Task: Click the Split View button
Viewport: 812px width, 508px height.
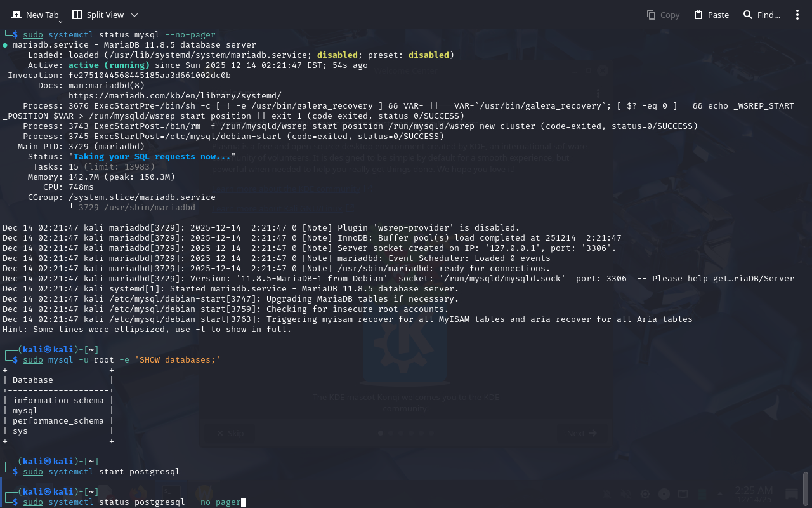Action: click(x=98, y=15)
